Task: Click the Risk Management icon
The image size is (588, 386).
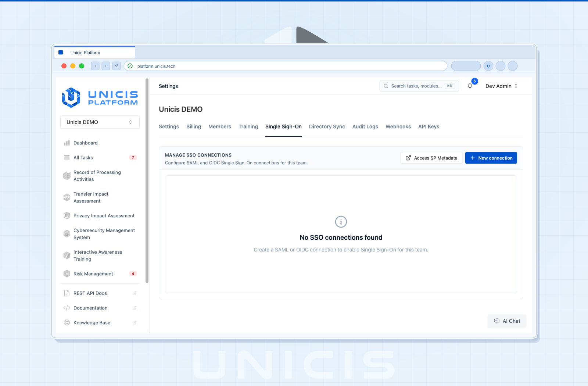Action: tap(67, 274)
